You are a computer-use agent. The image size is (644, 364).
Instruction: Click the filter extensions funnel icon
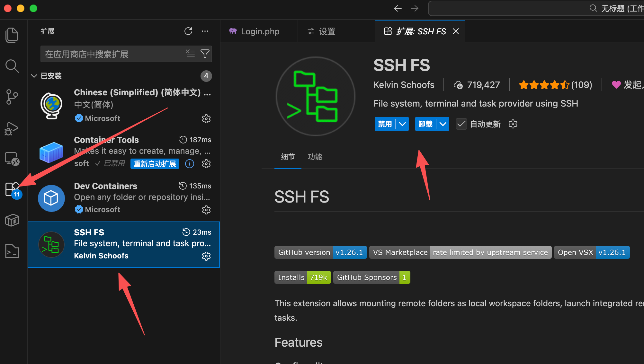[205, 54]
